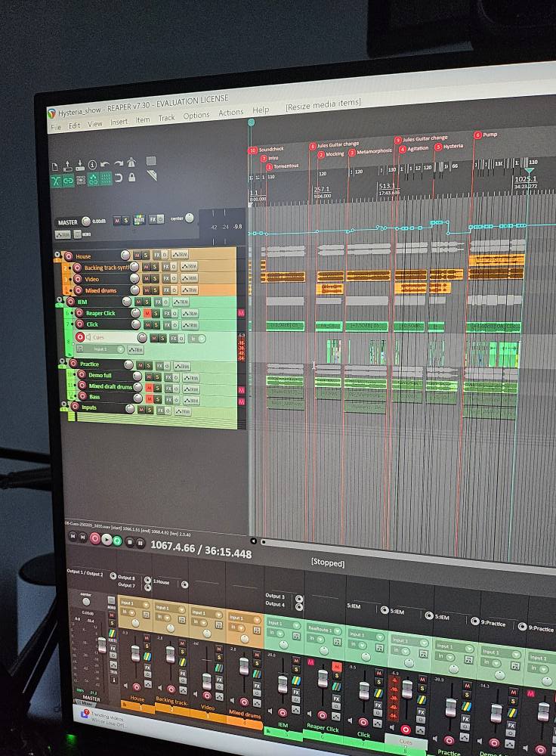Toggle grid lines toolbar icon
556x756 pixels.
106,179
